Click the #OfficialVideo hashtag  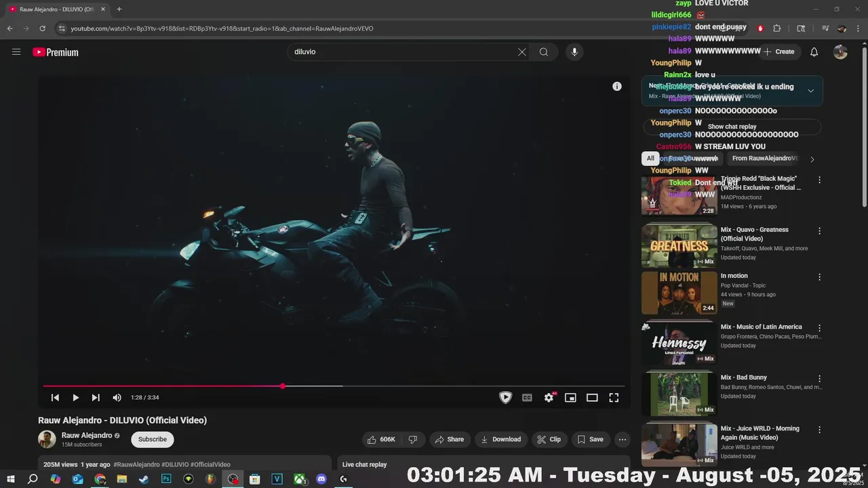[x=210, y=464]
